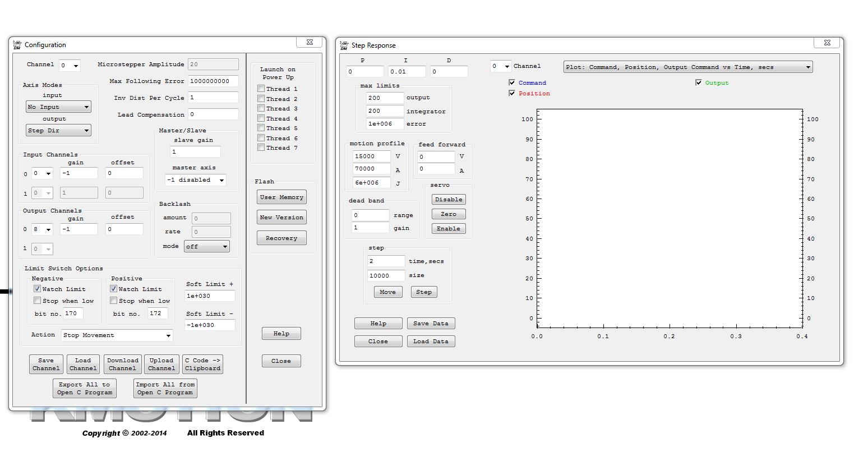The width and height of the screenshot is (868, 475).
Task: Click the Flash New Version button
Action: tap(281, 218)
